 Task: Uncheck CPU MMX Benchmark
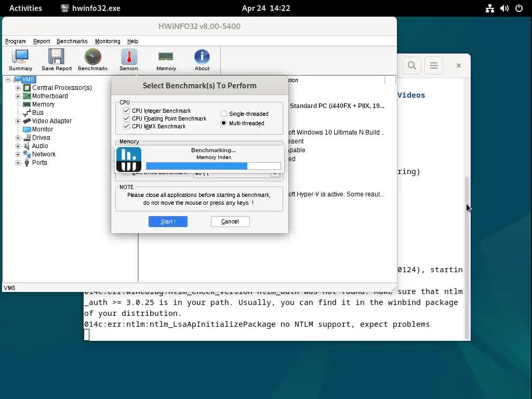[127, 126]
